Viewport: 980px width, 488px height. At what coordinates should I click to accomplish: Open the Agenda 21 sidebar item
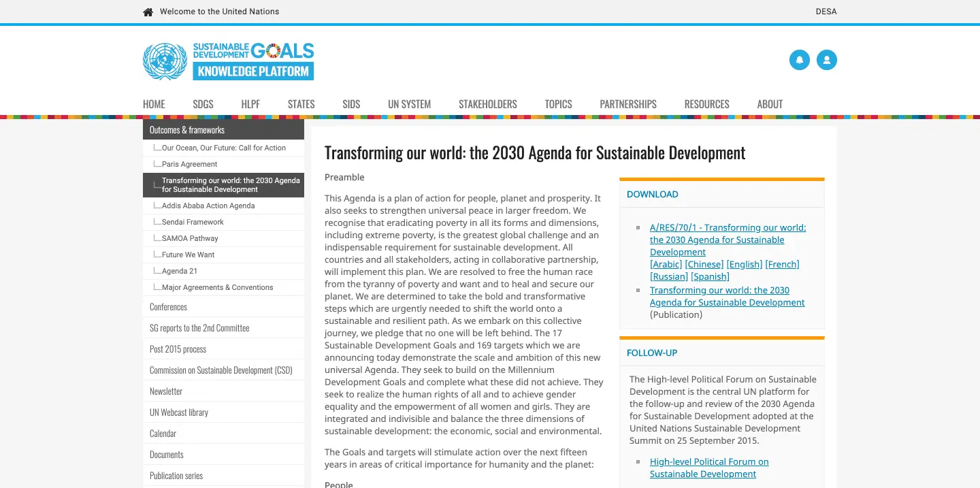[x=223, y=271]
